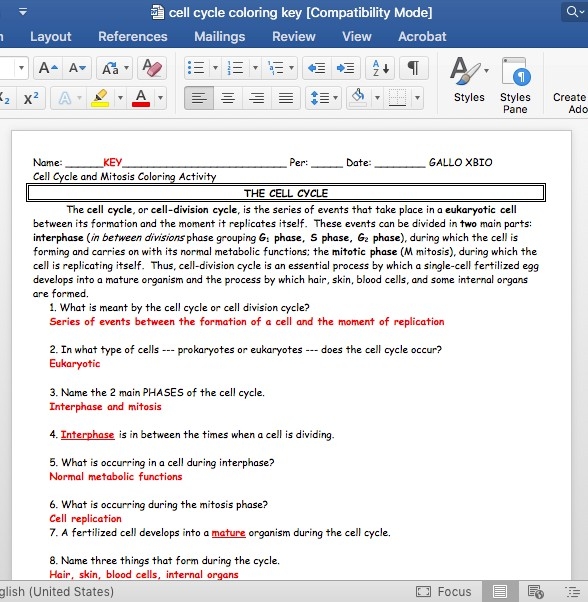
Task: Apply superscript formatting
Action: click(31, 98)
